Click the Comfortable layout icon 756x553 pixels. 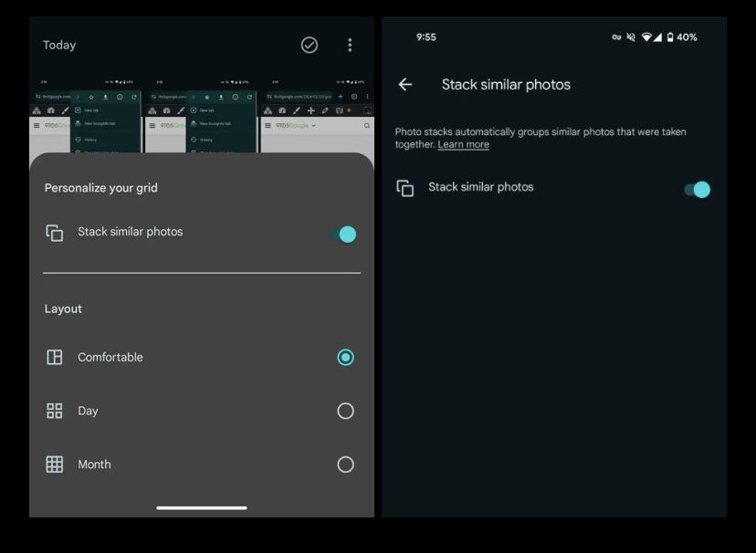(55, 358)
